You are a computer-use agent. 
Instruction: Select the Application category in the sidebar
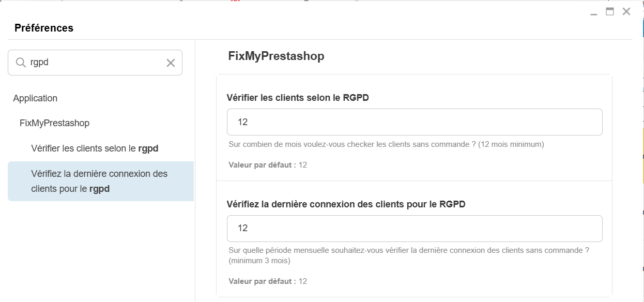pyautogui.click(x=35, y=98)
